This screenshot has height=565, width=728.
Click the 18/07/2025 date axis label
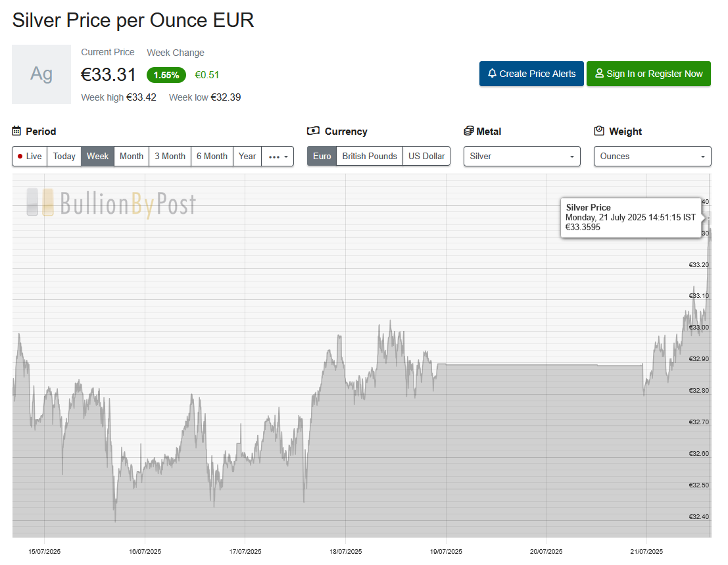point(345,552)
